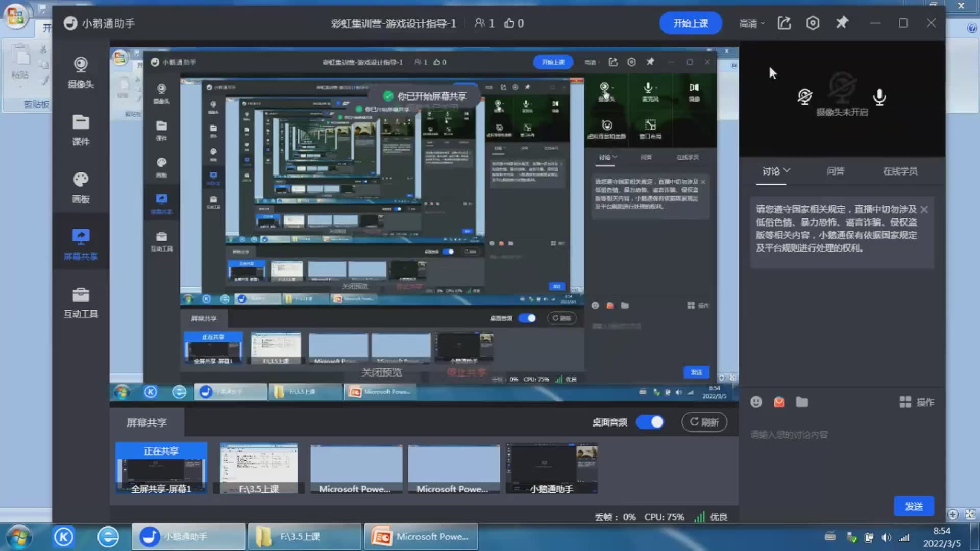Click the network signal tray icon
The height and width of the screenshot is (551, 980).
904,537
